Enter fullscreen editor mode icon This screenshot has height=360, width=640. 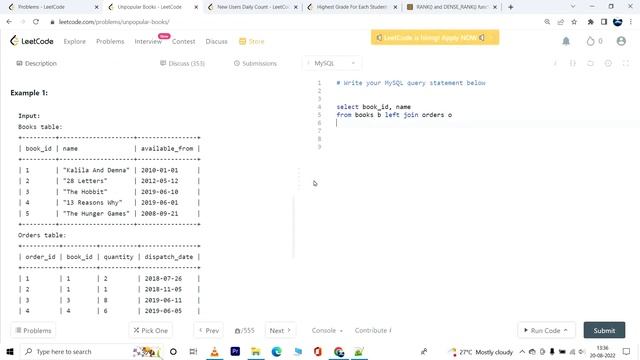click(626, 63)
